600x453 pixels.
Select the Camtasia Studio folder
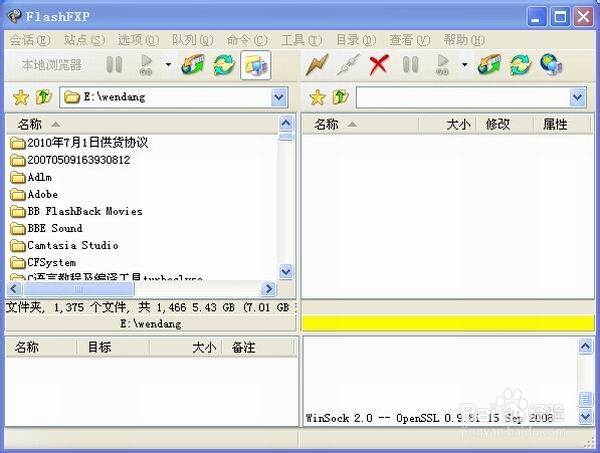(x=64, y=245)
